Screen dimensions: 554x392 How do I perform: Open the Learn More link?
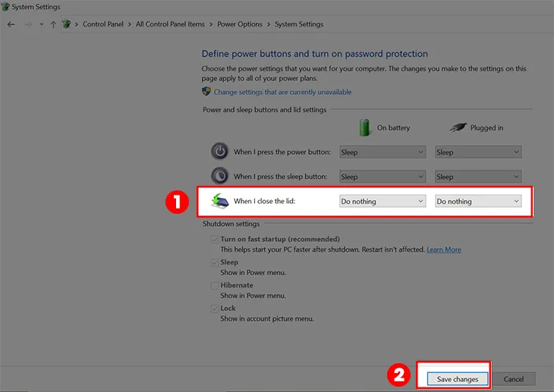click(444, 249)
